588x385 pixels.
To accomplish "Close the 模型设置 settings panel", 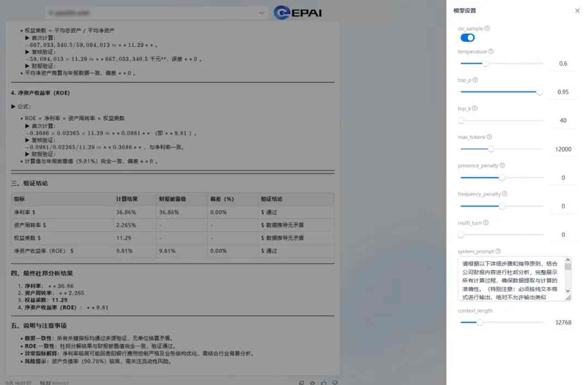I will pos(578,10).
